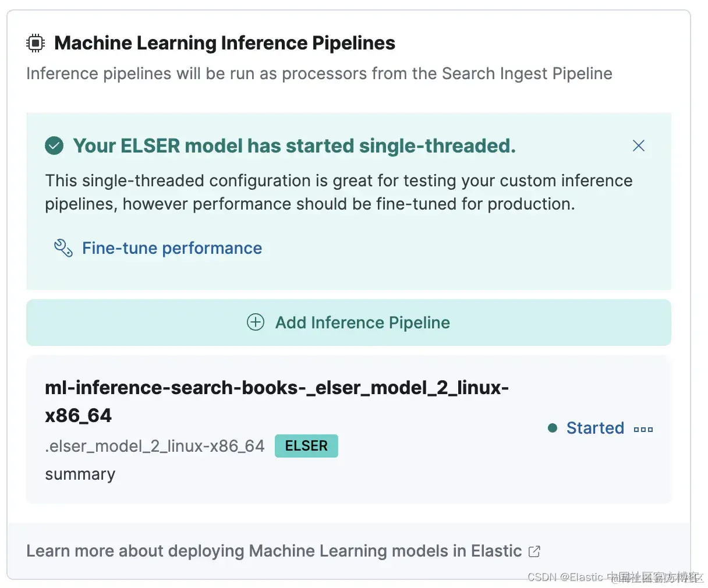Click the external link arrow icon
This screenshot has height=588, width=708.
tap(534, 551)
